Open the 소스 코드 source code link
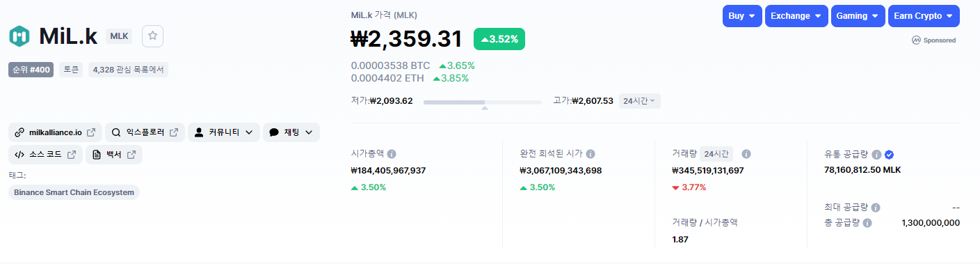Viewport: 980px width, 271px height. (x=45, y=155)
